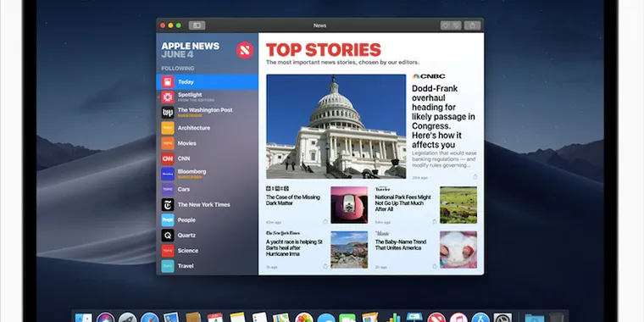Open the People channel
Screen dimensions: 644x322
coord(207,219)
